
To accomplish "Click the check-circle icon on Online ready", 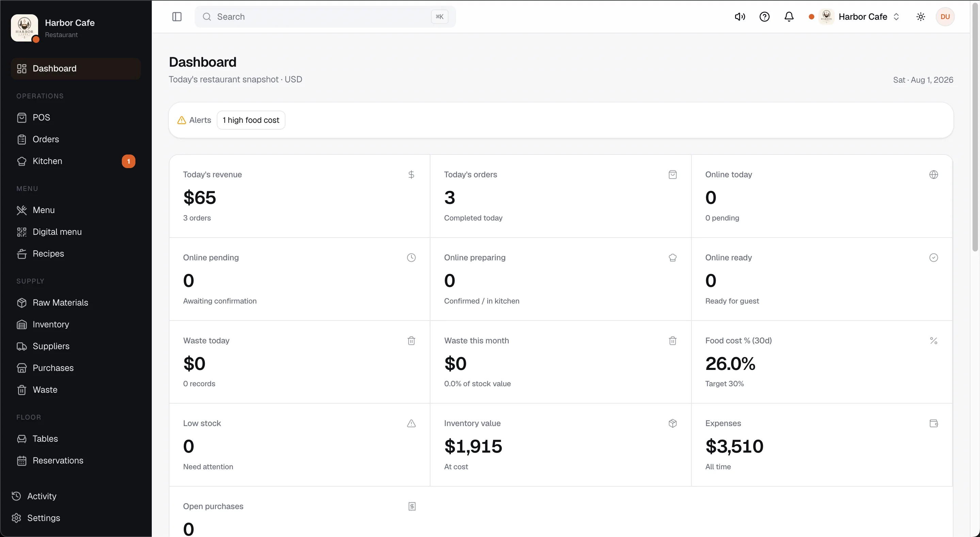I will tap(934, 258).
